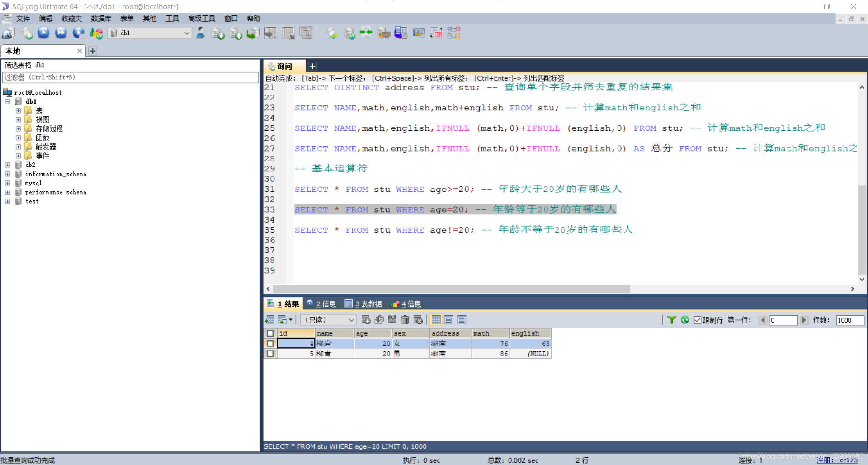Screen dimensions: 868x465
Task: Expand the information_schema node
Action: [x=8, y=174]
